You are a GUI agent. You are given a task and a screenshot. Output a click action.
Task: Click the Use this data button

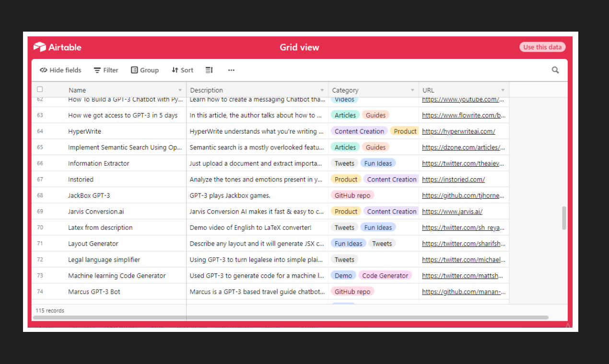(x=542, y=47)
